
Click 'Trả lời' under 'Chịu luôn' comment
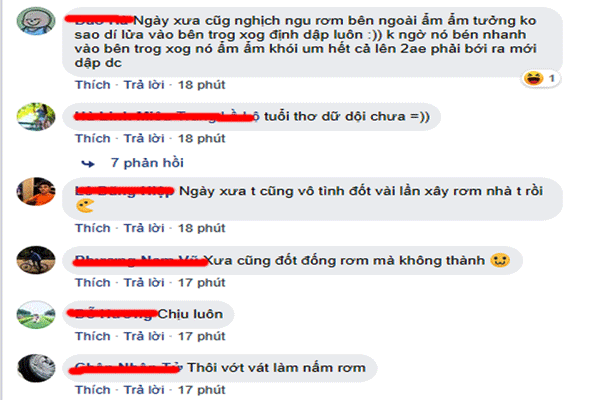[144, 336]
